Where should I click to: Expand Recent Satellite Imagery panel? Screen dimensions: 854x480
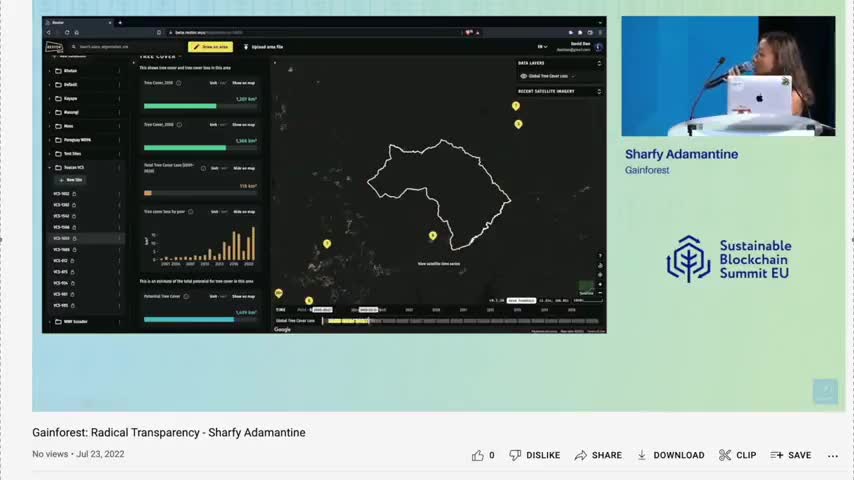pos(599,92)
